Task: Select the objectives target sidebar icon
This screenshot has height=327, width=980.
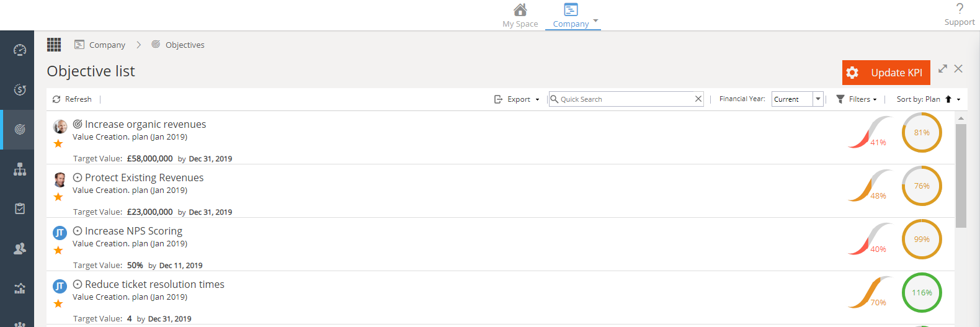Action: click(20, 130)
